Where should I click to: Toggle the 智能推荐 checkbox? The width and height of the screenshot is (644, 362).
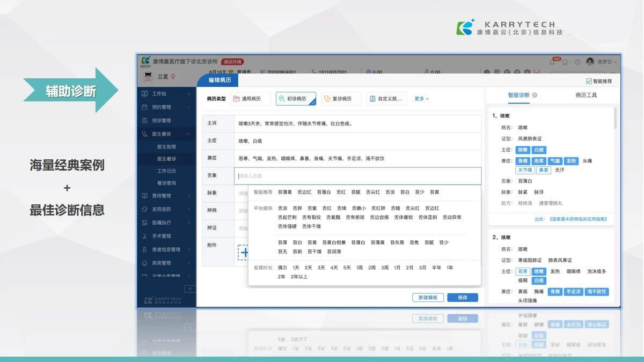pos(589,82)
